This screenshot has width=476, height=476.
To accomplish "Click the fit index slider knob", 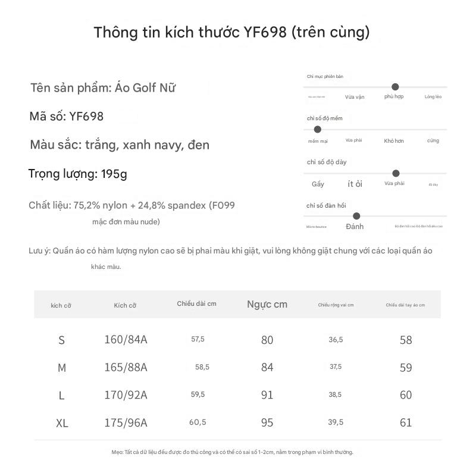I will coord(395,87).
